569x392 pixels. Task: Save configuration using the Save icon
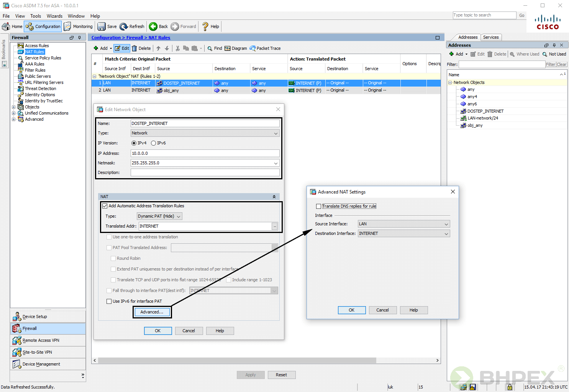pyautogui.click(x=107, y=26)
